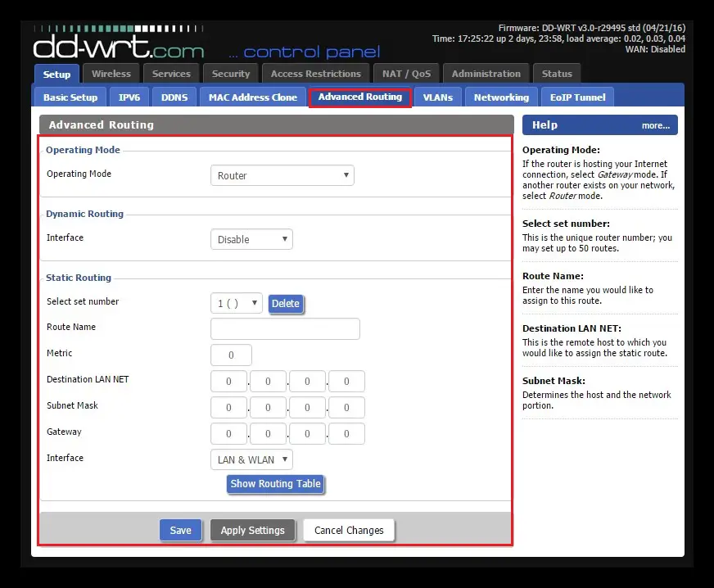714x588 pixels.
Task: Open the DDNS subtab
Action: (174, 97)
